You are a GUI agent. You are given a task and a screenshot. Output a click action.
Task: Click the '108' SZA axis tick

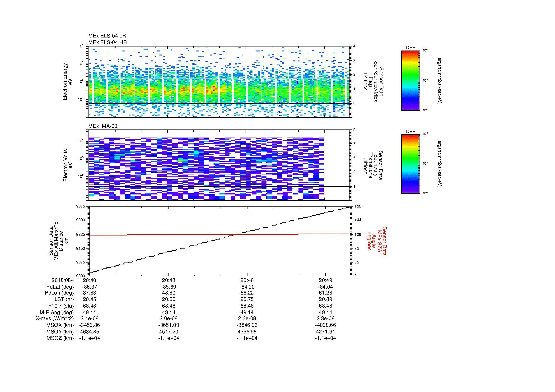pos(358,234)
